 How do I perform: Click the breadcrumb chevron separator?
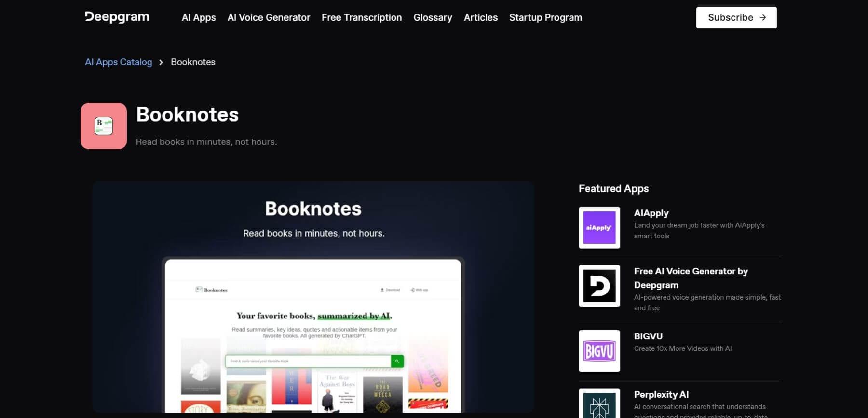click(x=161, y=62)
